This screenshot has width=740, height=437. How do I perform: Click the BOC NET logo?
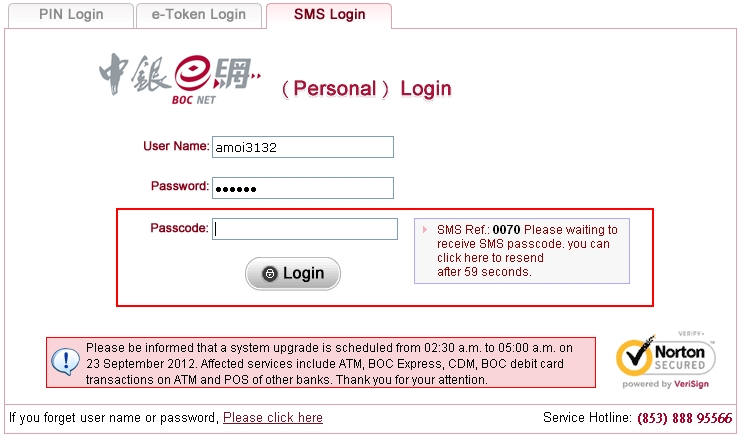[180, 79]
